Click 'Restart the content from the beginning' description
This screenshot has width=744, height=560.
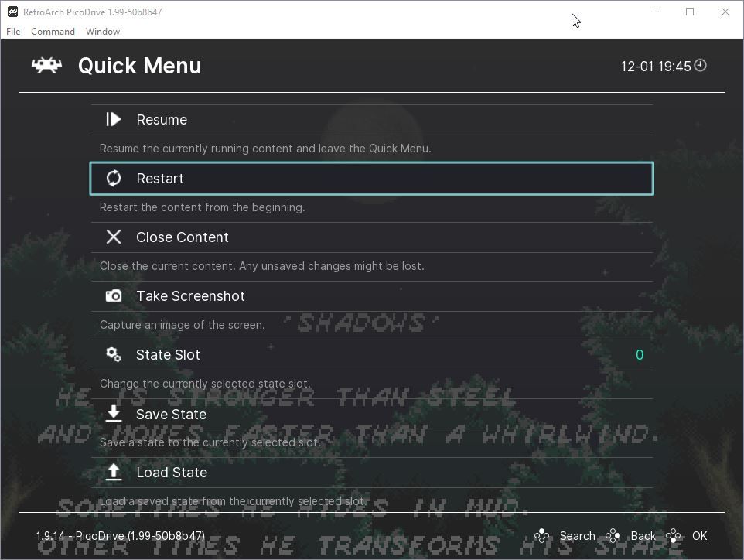click(x=202, y=207)
